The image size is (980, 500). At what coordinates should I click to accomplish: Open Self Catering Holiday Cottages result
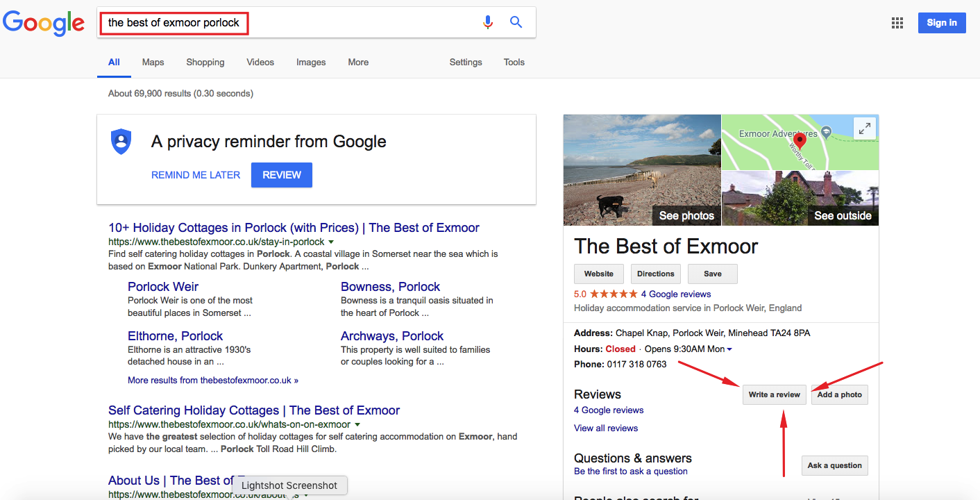[254, 410]
